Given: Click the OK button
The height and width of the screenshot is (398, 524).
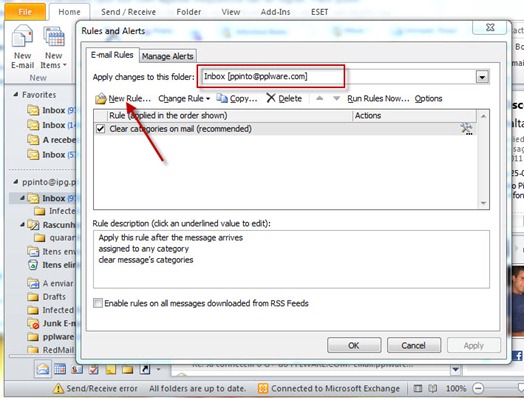Looking at the screenshot, I should tap(354, 345).
